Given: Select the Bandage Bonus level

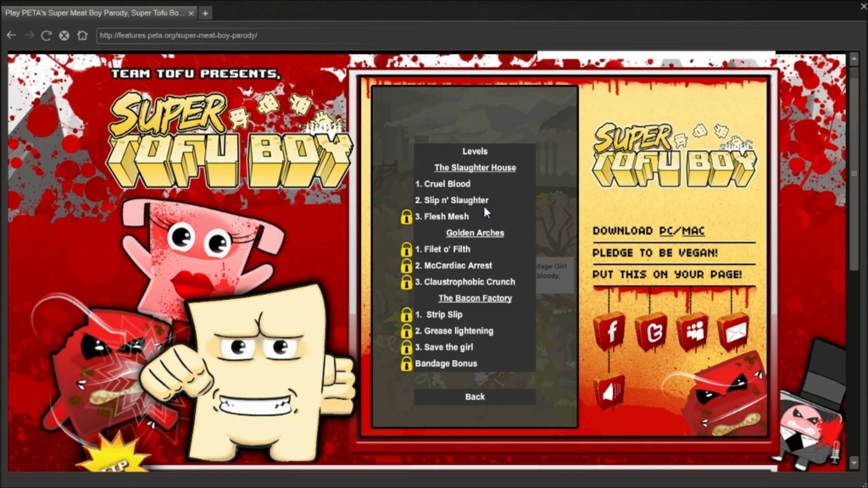Looking at the screenshot, I should click(x=446, y=363).
